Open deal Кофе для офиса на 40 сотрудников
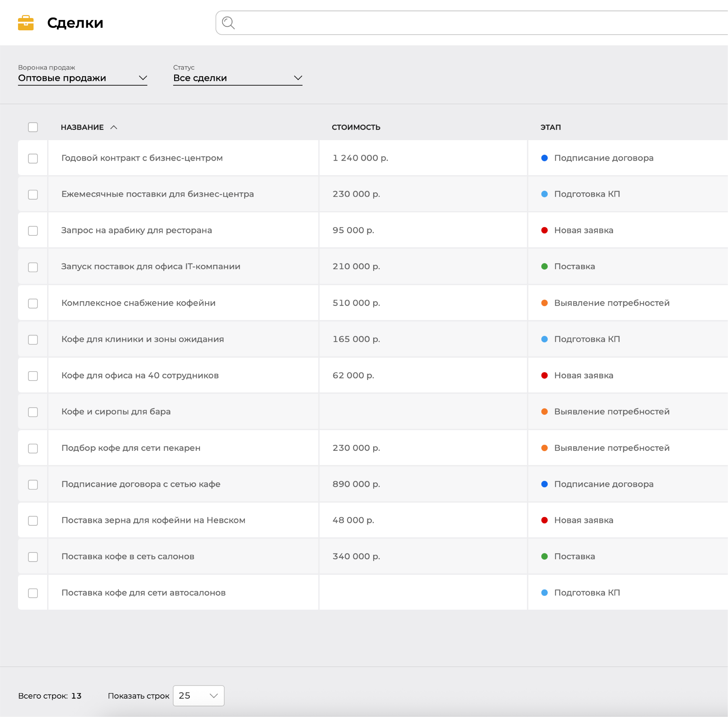This screenshot has width=728, height=717. 140,375
